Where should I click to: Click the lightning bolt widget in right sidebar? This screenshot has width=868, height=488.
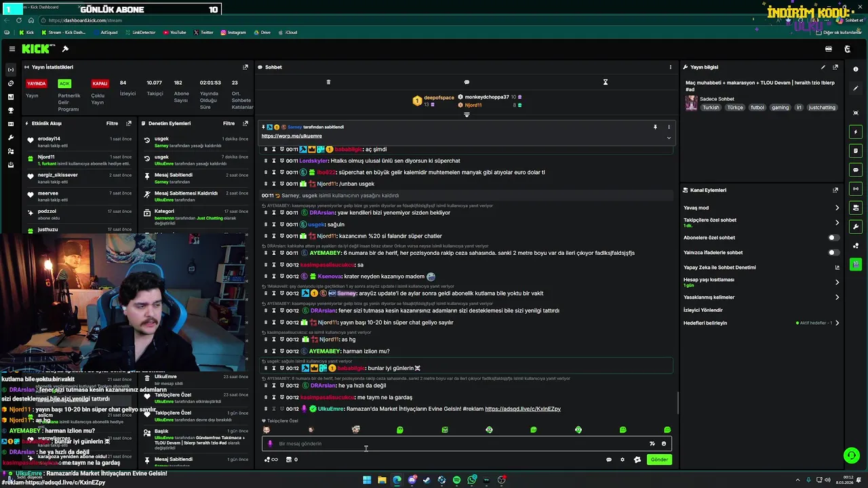tap(856, 131)
